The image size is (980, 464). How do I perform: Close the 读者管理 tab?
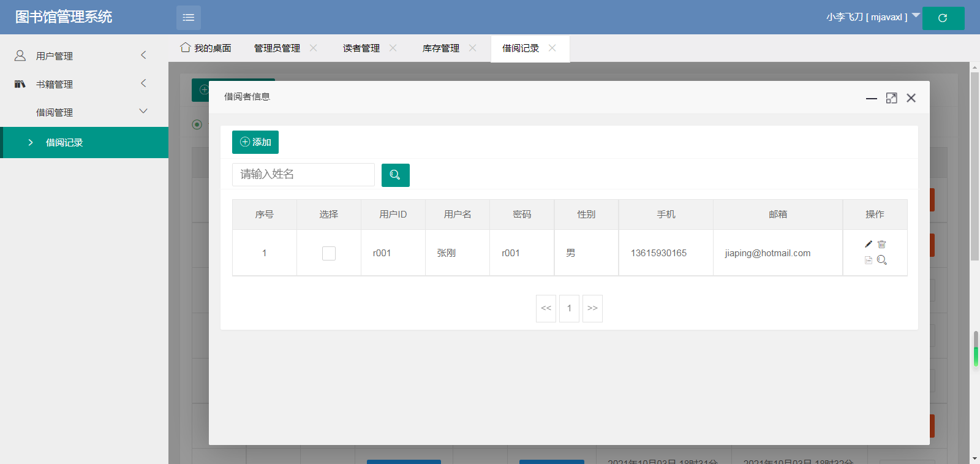click(393, 48)
